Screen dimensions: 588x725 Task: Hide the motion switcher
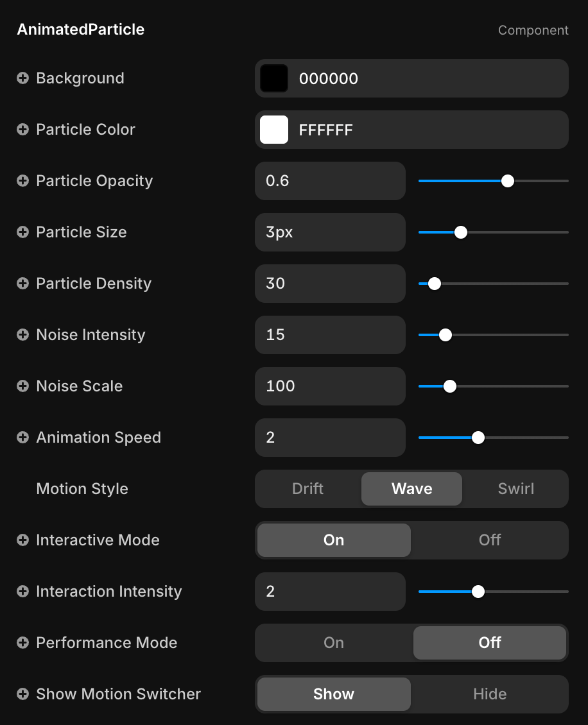point(489,694)
